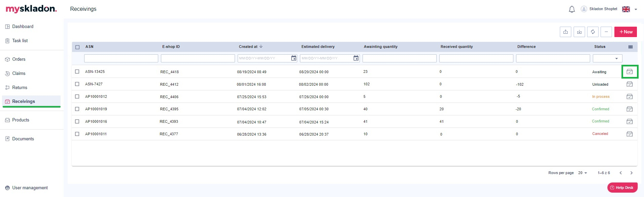The width and height of the screenshot is (644, 197).
Task: Click the ASN filter input field
Action: [121, 58]
